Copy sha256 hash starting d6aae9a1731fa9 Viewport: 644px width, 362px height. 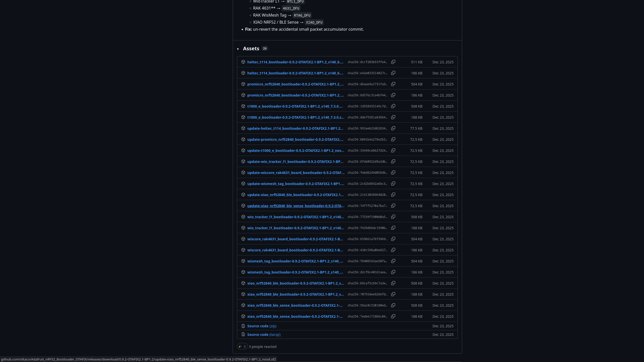point(393,84)
